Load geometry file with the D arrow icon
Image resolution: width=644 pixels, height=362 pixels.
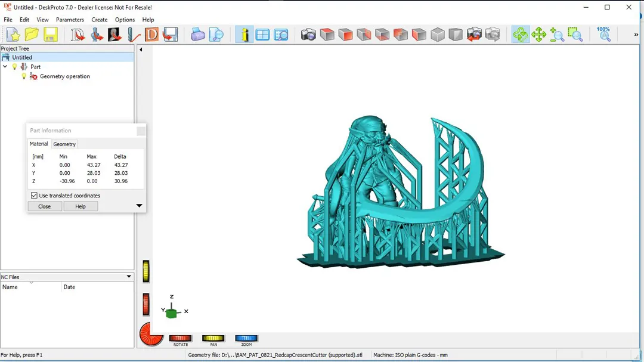click(77, 35)
